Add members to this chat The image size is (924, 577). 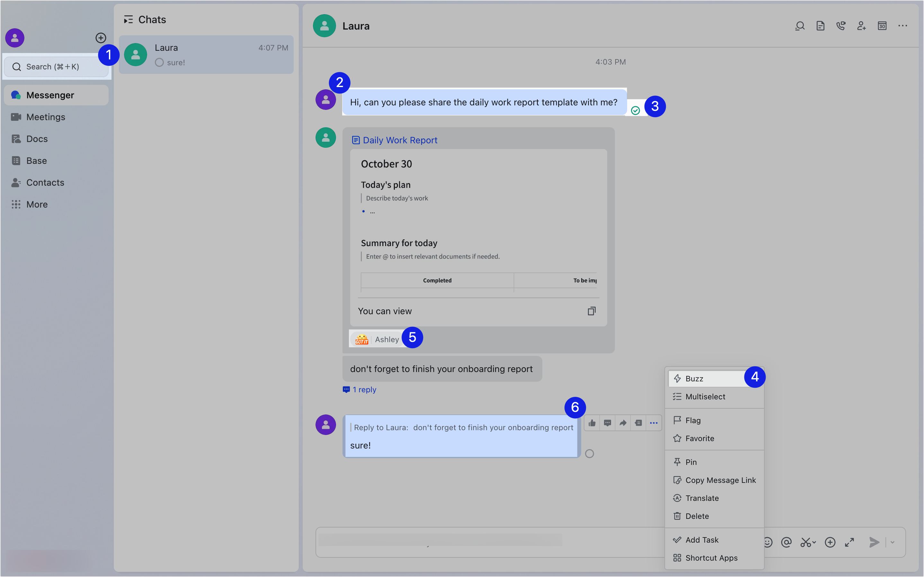coord(861,26)
